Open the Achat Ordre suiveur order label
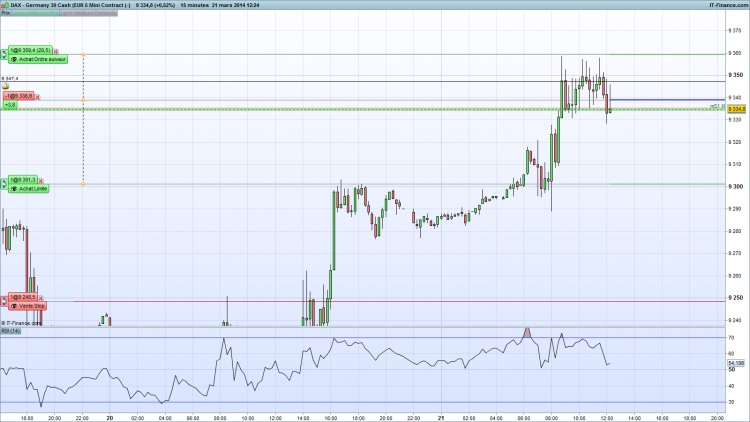The width and height of the screenshot is (750, 422). pyautogui.click(x=38, y=59)
